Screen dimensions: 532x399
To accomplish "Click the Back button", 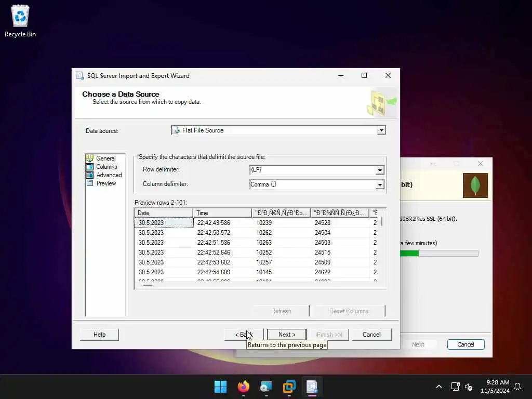I will coord(244,335).
